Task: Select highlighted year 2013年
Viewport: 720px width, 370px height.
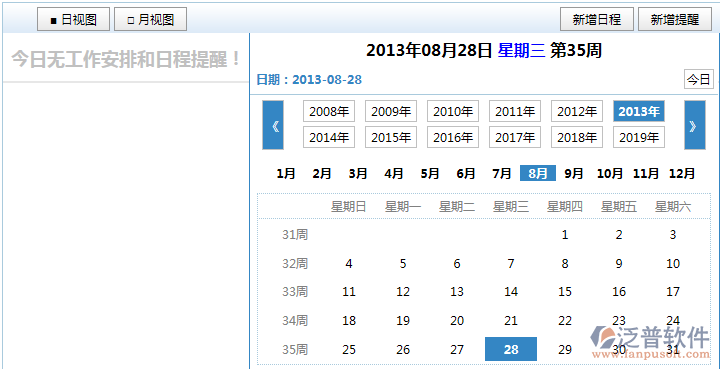Action: (x=639, y=111)
